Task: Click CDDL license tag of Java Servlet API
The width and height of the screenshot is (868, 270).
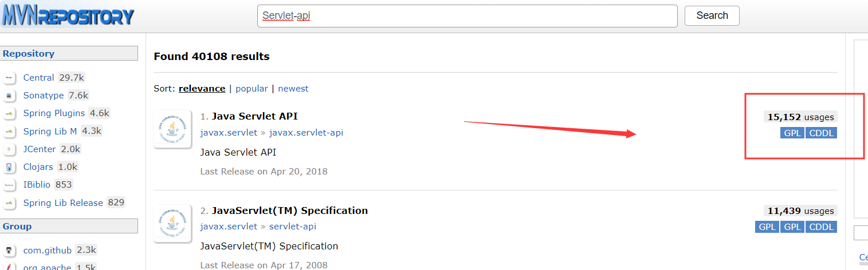Action: 822,133
